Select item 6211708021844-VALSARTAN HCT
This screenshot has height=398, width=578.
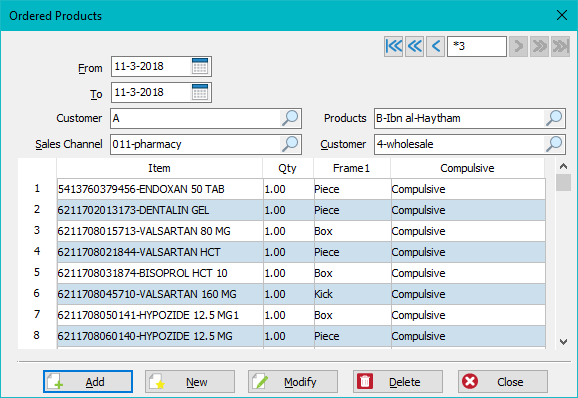pyautogui.click(x=160, y=252)
